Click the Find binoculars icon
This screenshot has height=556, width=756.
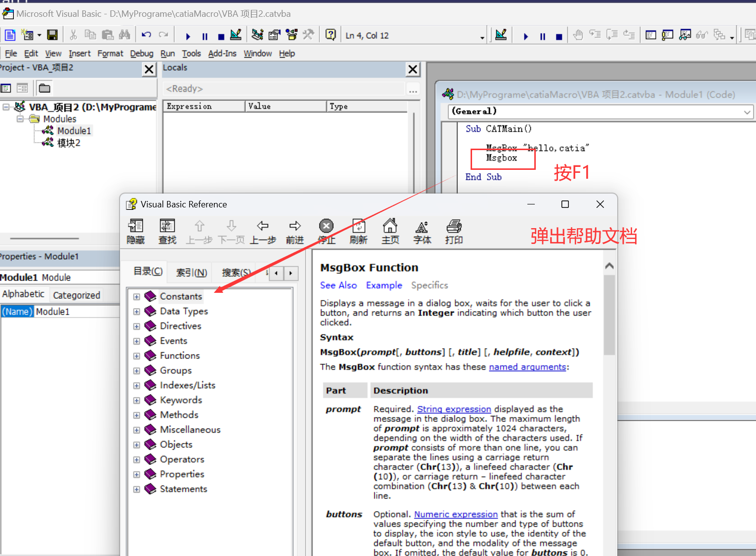pyautogui.click(x=124, y=35)
